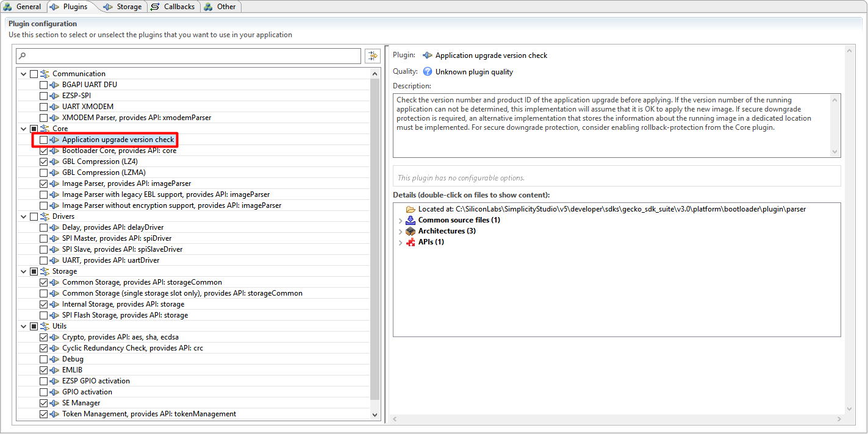Click the collapse-all icon beside search box

(372, 56)
